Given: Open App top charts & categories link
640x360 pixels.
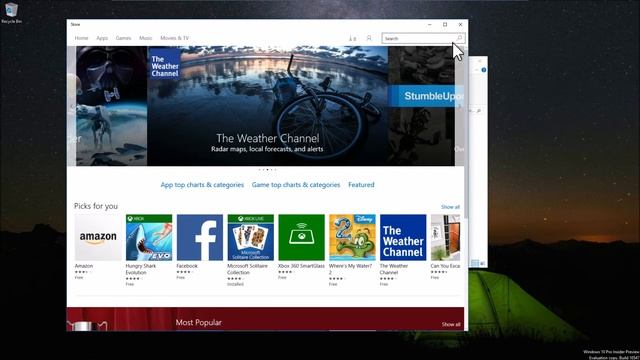Looking at the screenshot, I should coord(202,185).
